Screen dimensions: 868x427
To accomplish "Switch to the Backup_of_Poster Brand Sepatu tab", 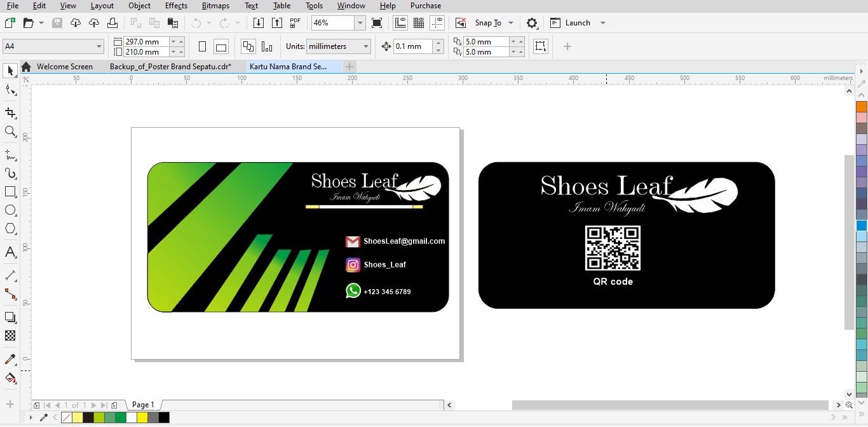I will [x=172, y=66].
